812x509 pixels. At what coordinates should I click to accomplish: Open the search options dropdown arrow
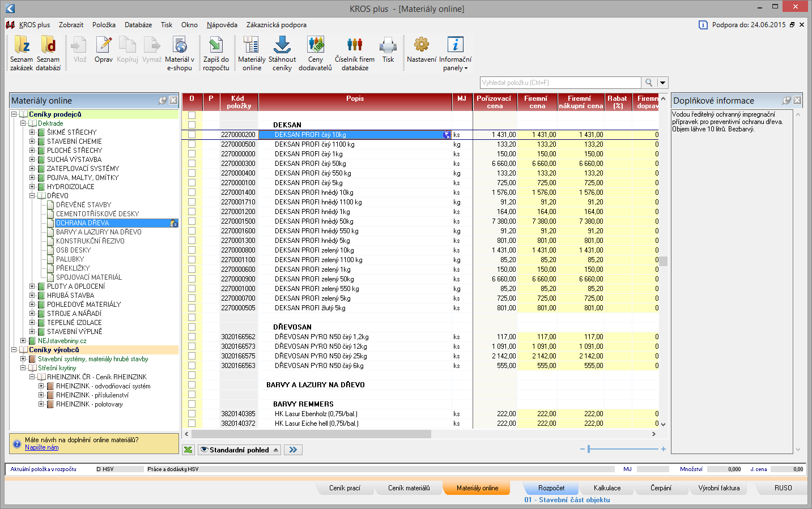(662, 83)
